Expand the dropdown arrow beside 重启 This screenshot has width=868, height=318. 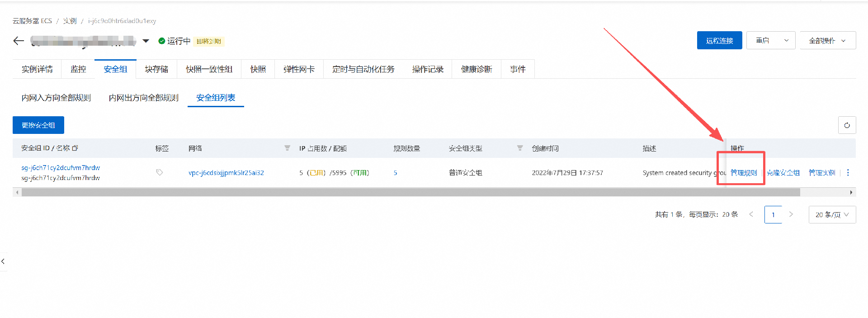pos(786,41)
